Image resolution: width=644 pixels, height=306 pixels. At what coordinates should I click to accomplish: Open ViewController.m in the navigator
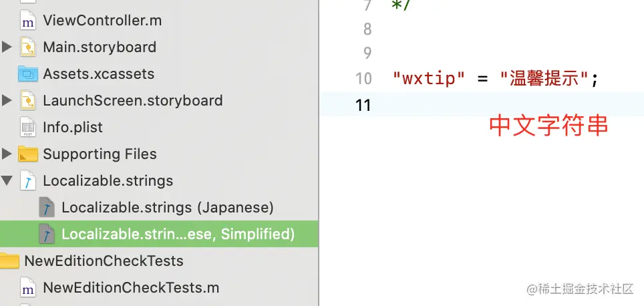coord(102,21)
